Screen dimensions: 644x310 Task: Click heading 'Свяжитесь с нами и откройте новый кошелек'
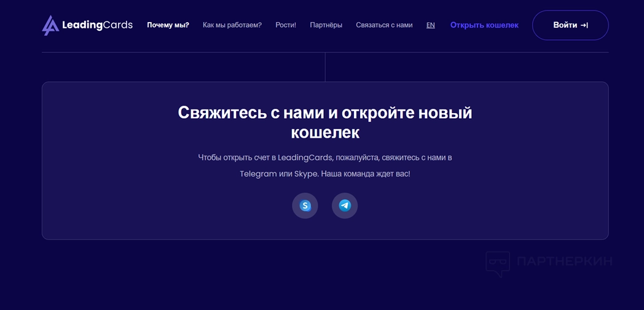[325, 122]
